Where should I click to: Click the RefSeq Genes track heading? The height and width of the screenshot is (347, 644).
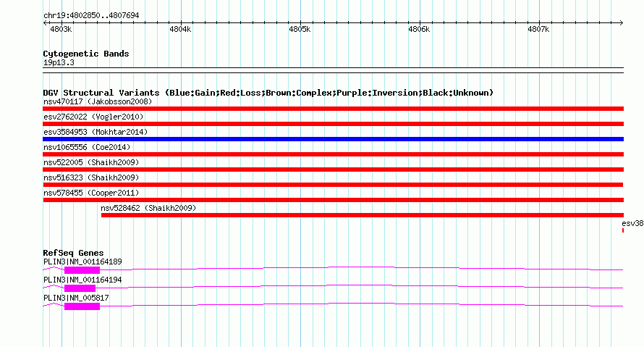pyautogui.click(x=73, y=253)
